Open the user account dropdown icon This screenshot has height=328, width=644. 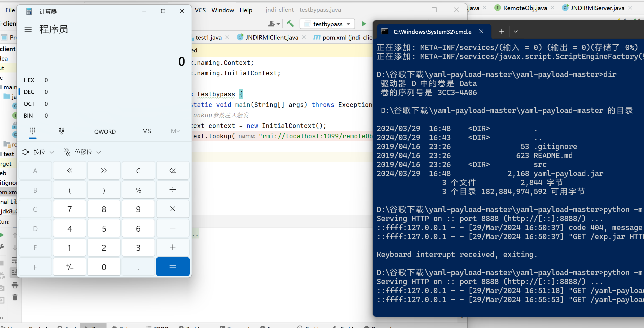coord(274,24)
